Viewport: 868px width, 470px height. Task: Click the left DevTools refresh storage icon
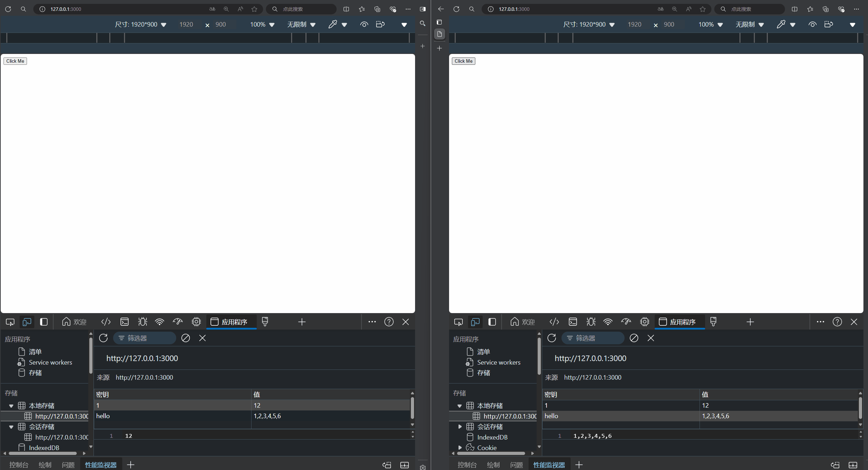(103, 338)
